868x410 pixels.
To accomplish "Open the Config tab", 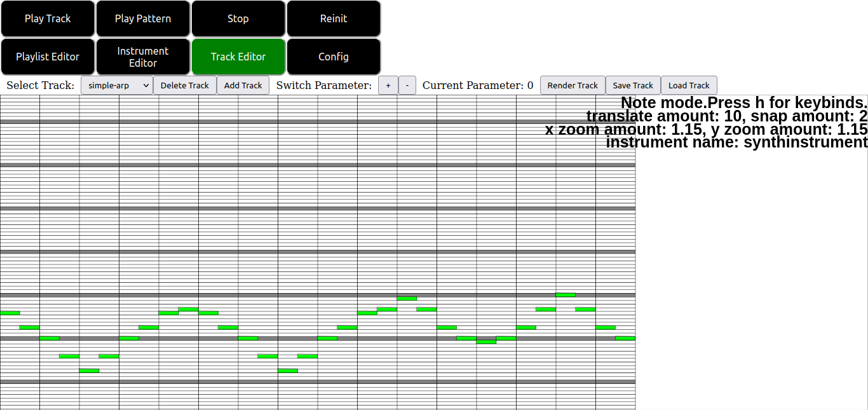I will [x=334, y=57].
